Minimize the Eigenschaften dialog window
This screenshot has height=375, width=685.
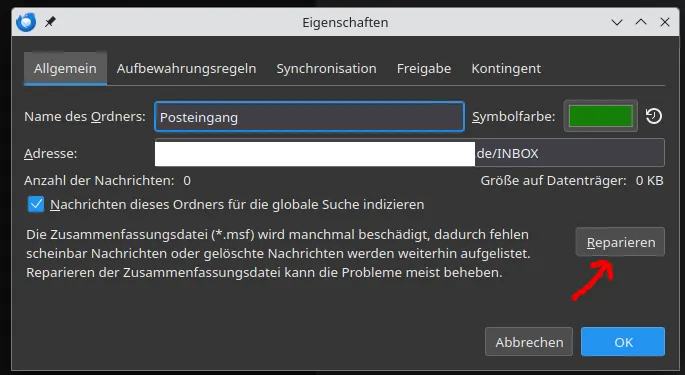coord(617,22)
